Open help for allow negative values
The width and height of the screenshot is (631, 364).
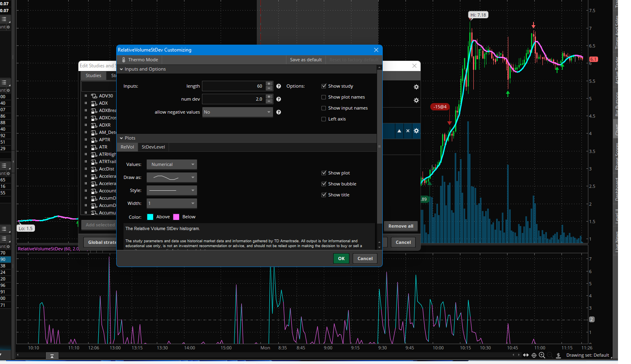pyautogui.click(x=279, y=112)
